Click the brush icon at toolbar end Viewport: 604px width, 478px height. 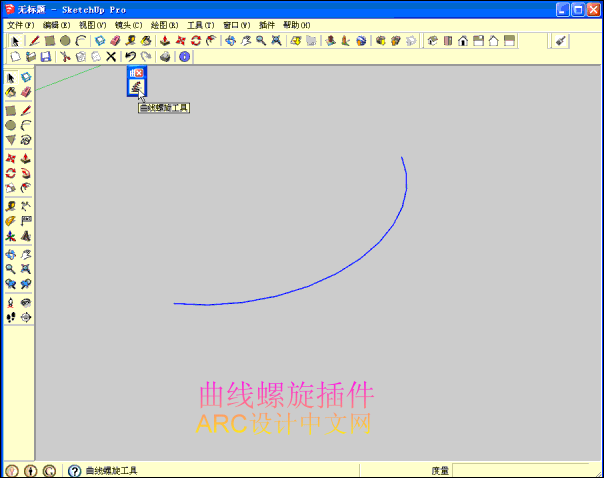click(x=560, y=41)
